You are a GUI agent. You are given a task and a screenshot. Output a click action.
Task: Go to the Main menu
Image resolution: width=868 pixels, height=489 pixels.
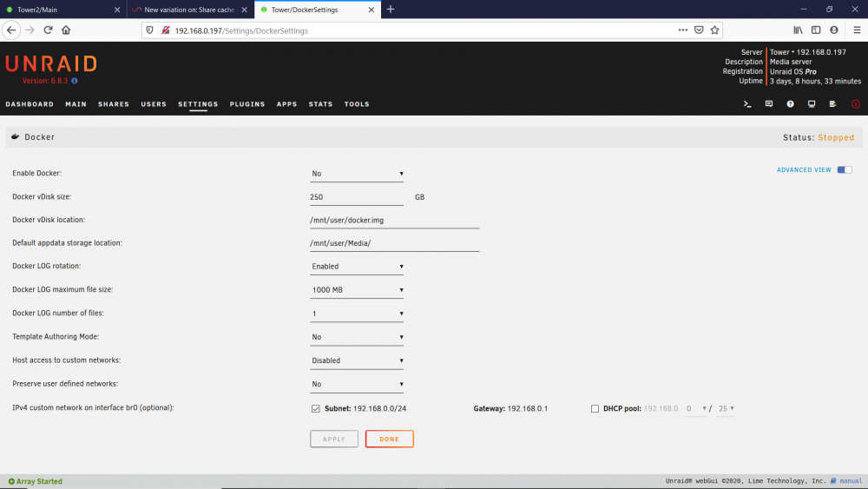pyautogui.click(x=76, y=104)
